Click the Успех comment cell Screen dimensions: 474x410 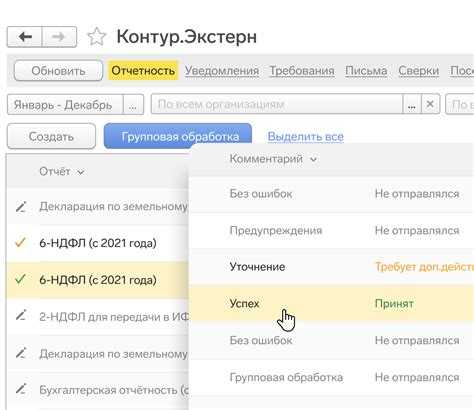coord(244,303)
